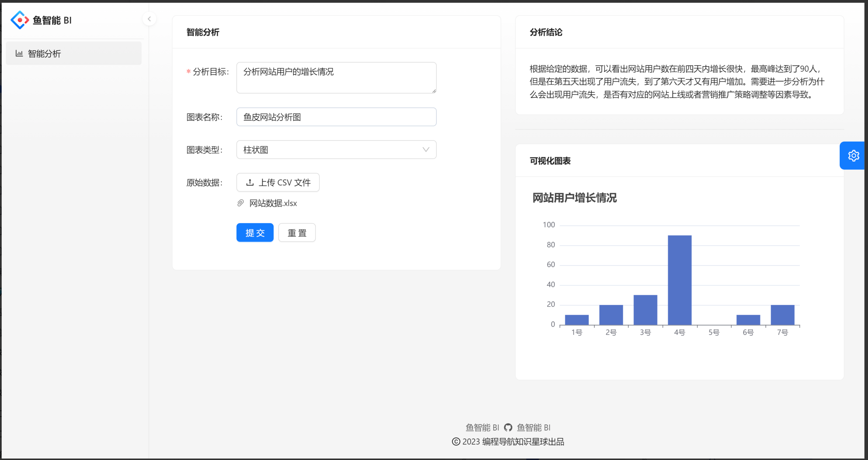Click the 上传 CSV 文件 button

tap(278, 182)
